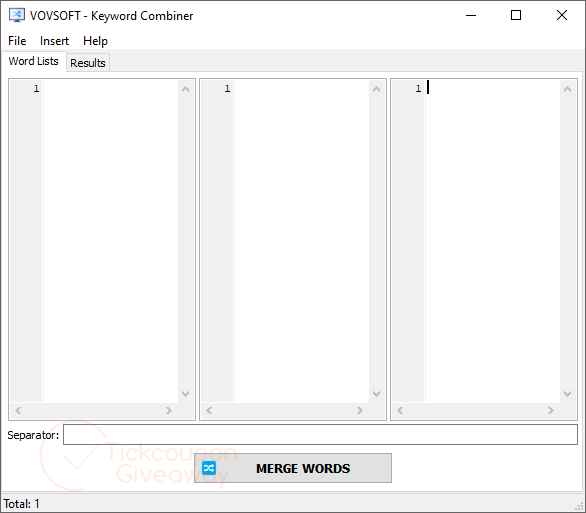Click the VOVSOFT app icon in title bar
This screenshot has width=586, height=513.
click(17, 15)
